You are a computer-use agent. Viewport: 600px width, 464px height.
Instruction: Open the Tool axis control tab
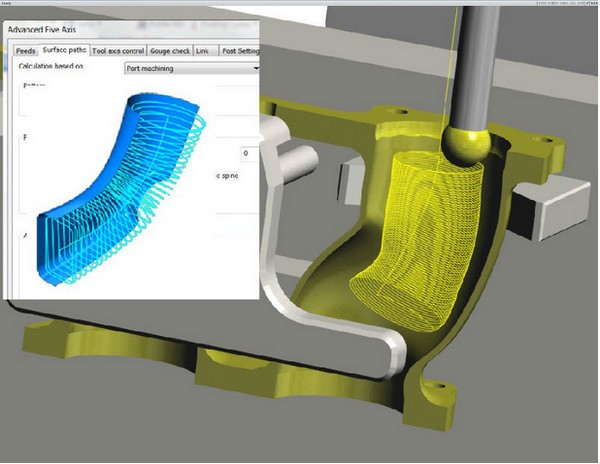pyautogui.click(x=118, y=50)
